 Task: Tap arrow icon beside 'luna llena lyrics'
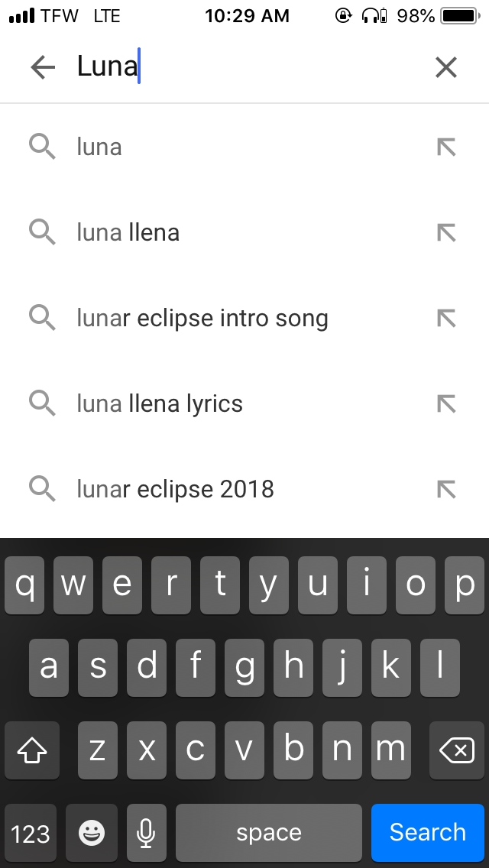point(446,403)
